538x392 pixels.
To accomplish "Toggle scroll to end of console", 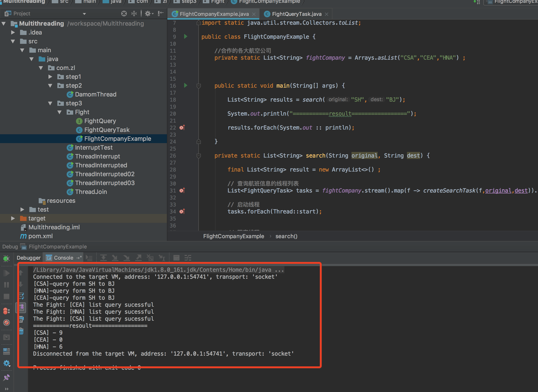I will pyautogui.click(x=21, y=308).
